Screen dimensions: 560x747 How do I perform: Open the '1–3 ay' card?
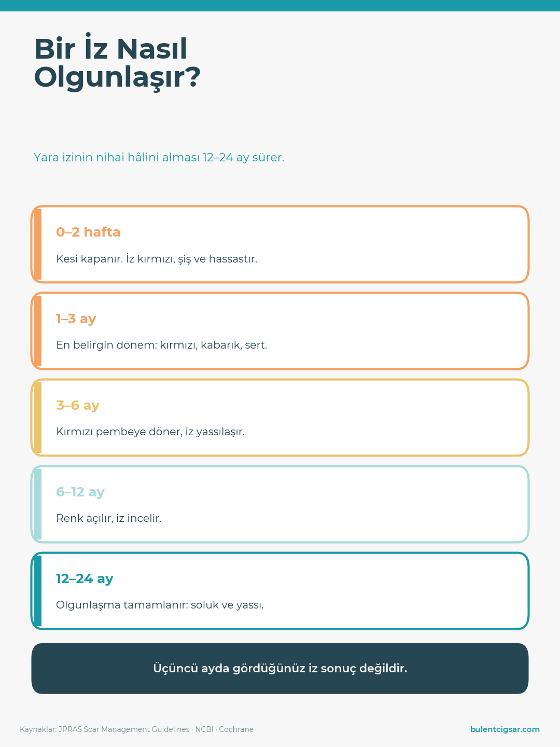tap(280, 331)
